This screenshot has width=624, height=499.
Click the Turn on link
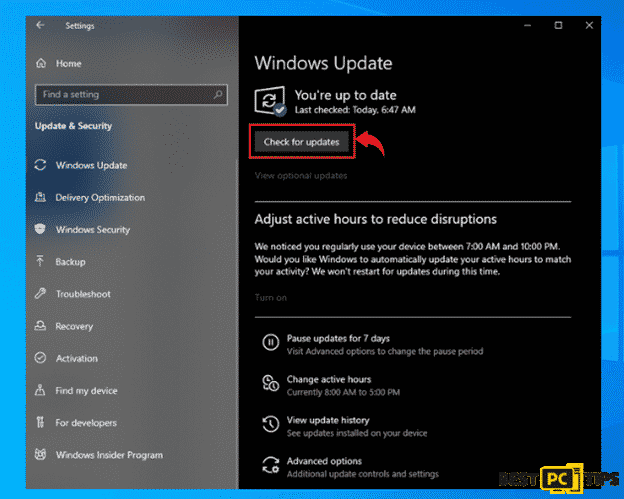click(271, 298)
